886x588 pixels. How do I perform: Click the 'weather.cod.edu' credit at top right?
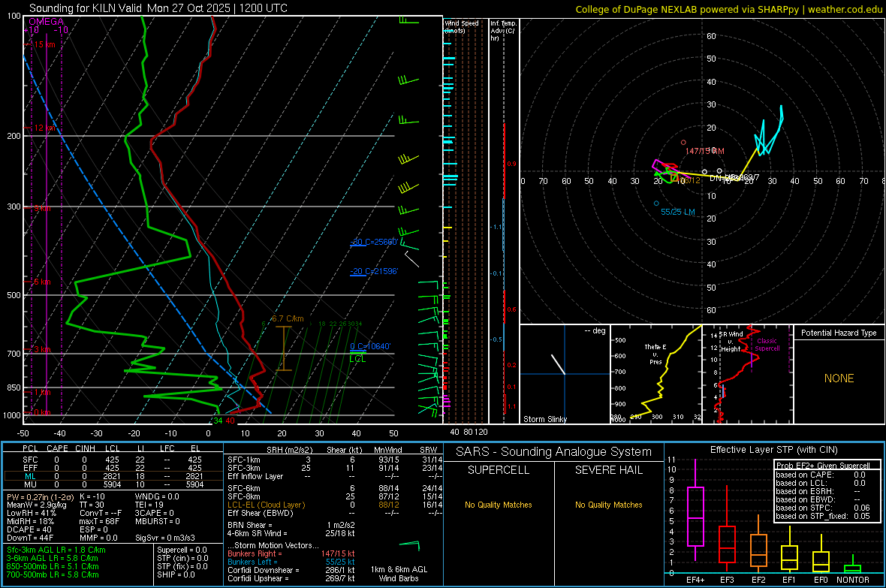(x=845, y=9)
